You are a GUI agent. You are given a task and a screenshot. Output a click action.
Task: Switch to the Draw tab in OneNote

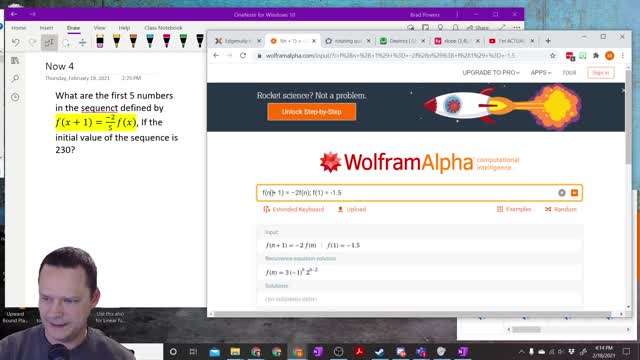coord(73,28)
